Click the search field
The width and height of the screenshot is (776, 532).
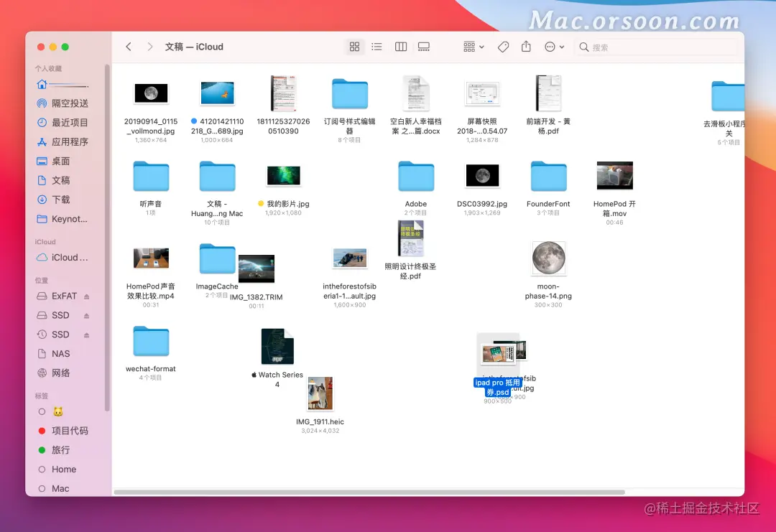pyautogui.click(x=656, y=47)
